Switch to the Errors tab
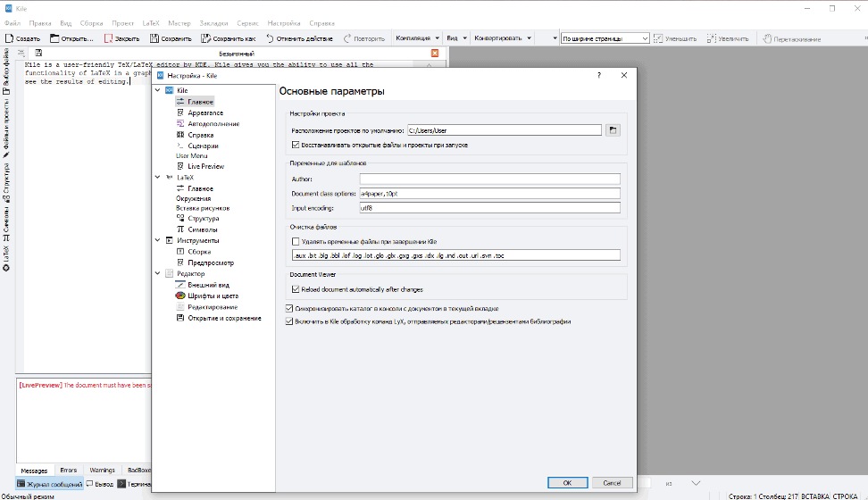This screenshot has width=868, height=500. [68, 471]
